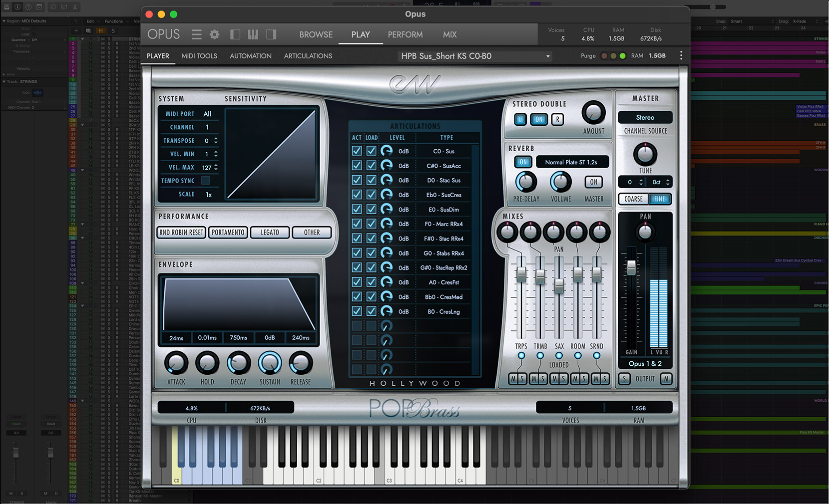Toggle the Reverb ON switch
Image resolution: width=829 pixels, height=504 pixels.
pos(523,162)
